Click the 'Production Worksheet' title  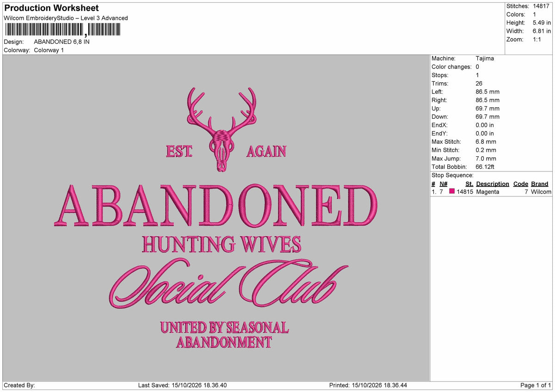(x=51, y=8)
